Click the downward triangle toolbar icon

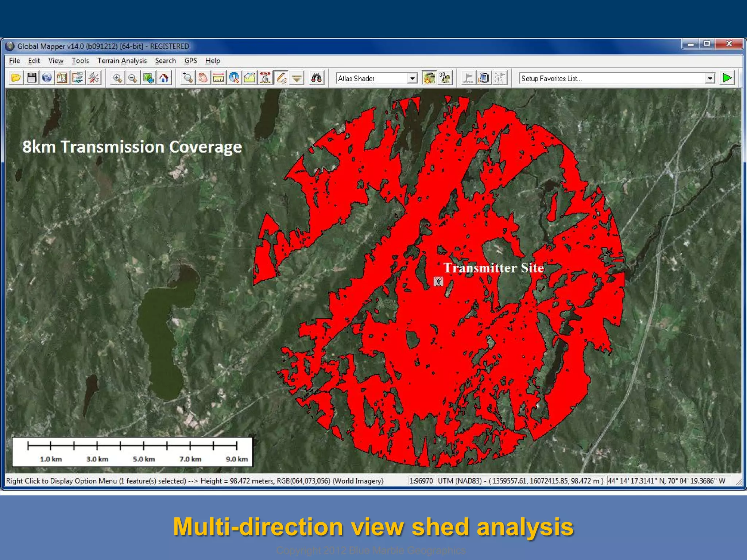(x=297, y=78)
